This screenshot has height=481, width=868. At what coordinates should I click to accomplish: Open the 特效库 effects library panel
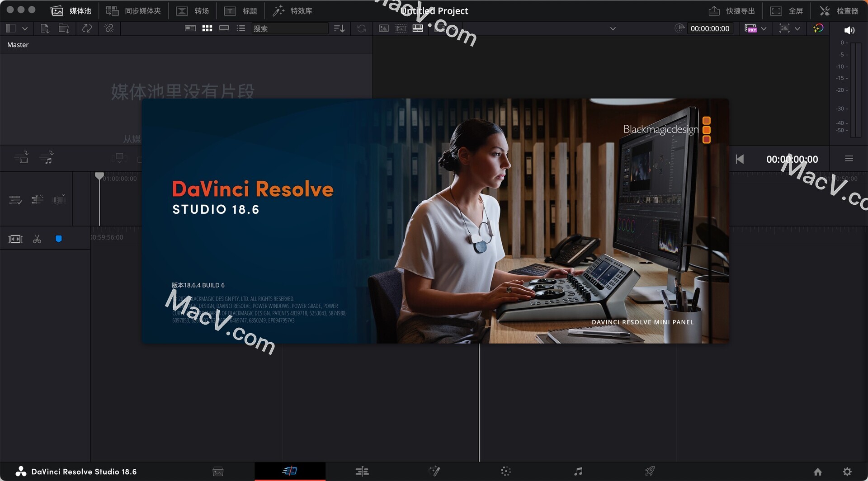[292, 10]
